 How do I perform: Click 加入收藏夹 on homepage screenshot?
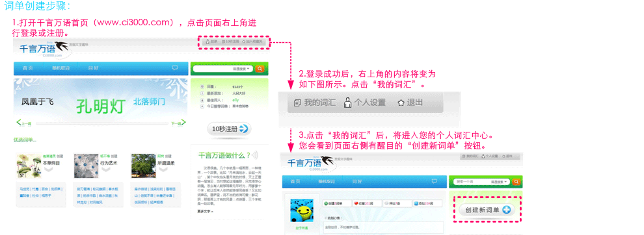pyautogui.click(x=252, y=42)
